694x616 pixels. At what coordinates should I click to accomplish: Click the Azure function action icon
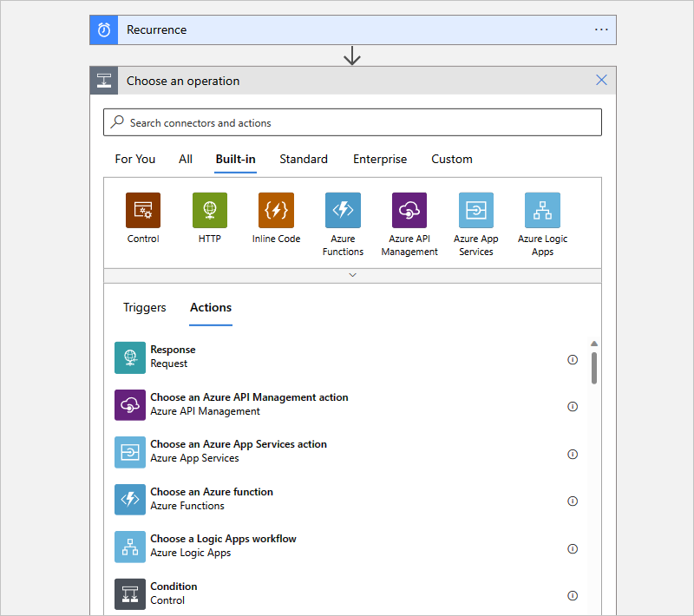(130, 500)
